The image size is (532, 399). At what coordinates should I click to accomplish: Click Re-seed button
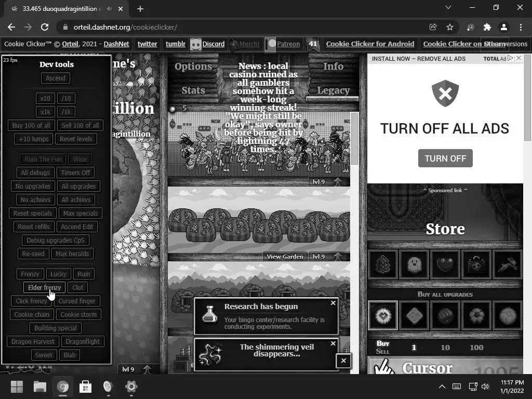[x=33, y=254]
